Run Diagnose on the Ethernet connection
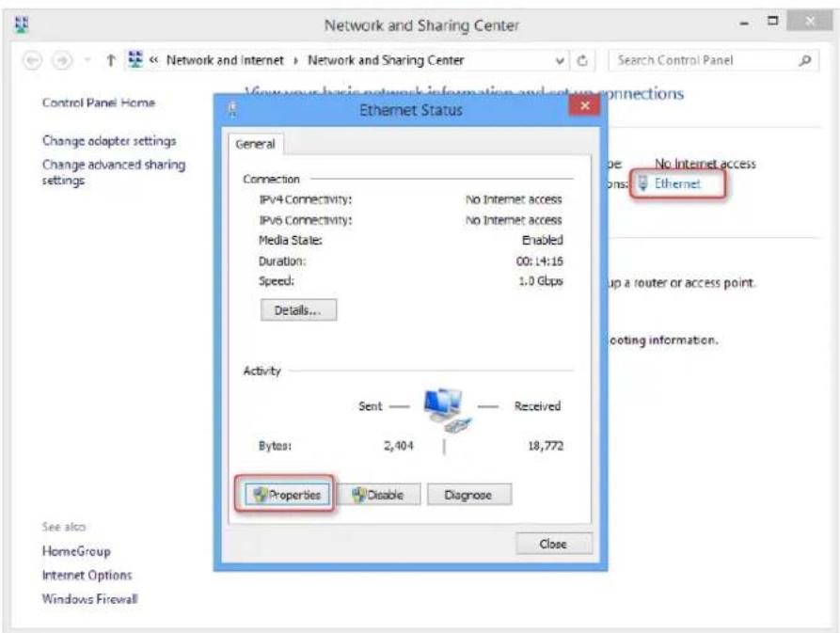Image resolution: width=840 pixels, height=633 pixels. (x=468, y=495)
